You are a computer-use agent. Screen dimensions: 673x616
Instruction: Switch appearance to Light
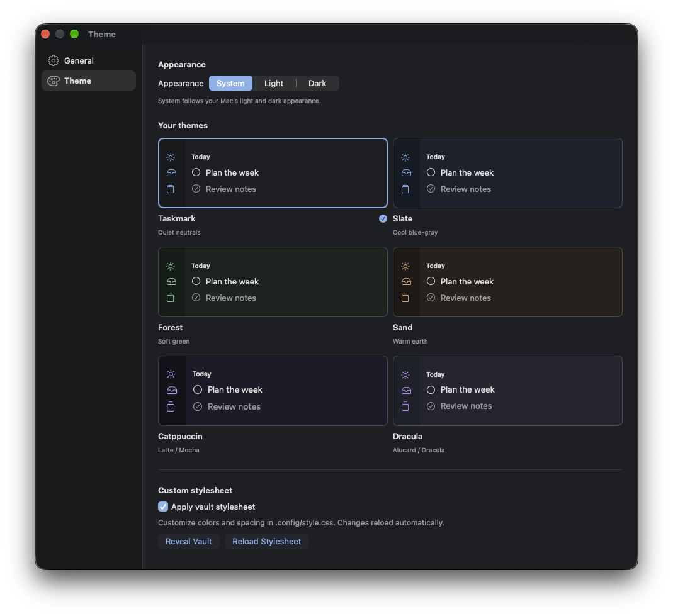[x=274, y=83]
